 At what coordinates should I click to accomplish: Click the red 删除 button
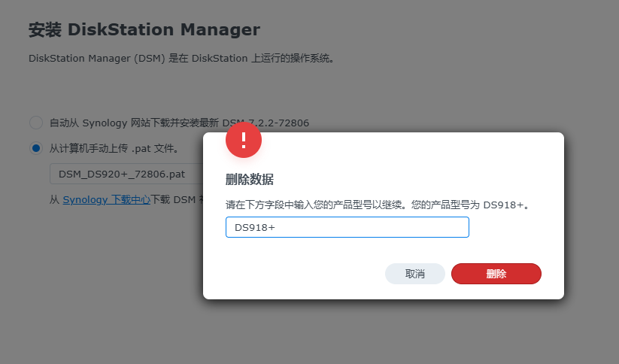coord(496,274)
